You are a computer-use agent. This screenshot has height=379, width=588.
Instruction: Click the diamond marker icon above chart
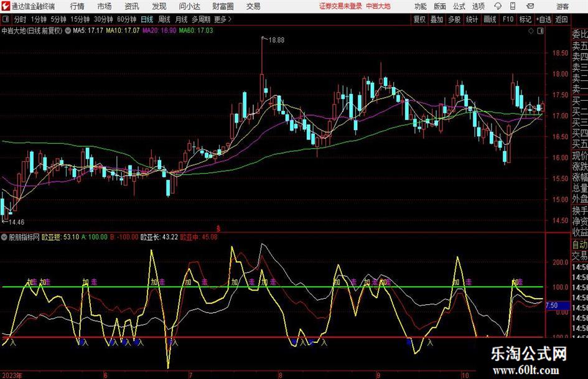pos(531,31)
